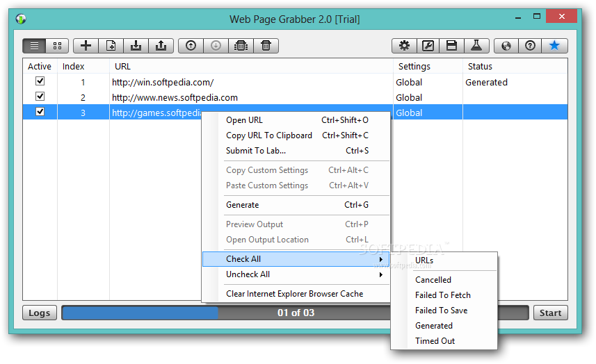
Task: Select Generate in the context menu
Action: click(296, 205)
